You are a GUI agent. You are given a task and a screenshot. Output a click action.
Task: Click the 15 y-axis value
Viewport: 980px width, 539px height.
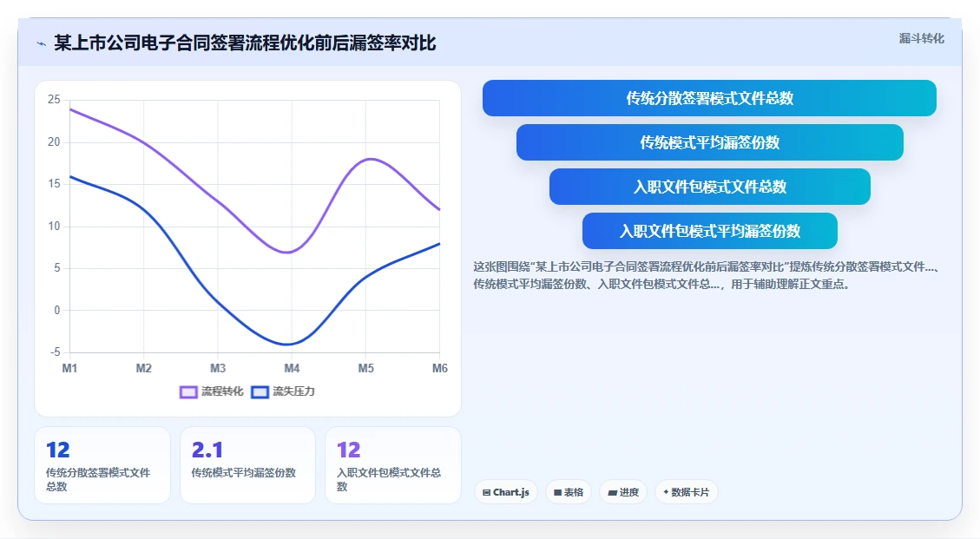coord(55,184)
